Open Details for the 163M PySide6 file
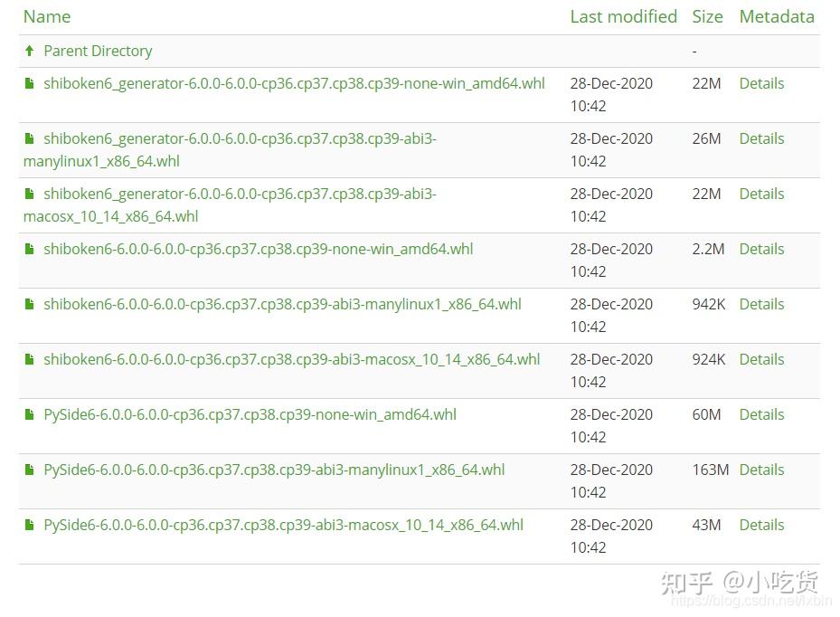Image resolution: width=840 pixels, height=617 pixels. click(761, 470)
